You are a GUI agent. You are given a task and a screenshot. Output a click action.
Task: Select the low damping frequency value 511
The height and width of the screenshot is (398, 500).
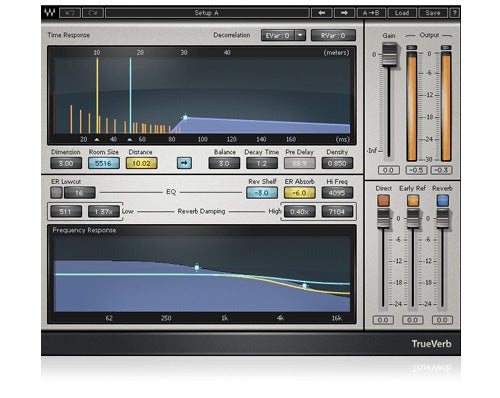pos(66,211)
